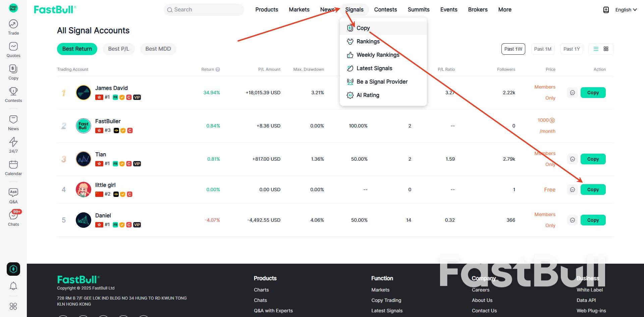Open the More navigation dropdown

(x=504, y=9)
